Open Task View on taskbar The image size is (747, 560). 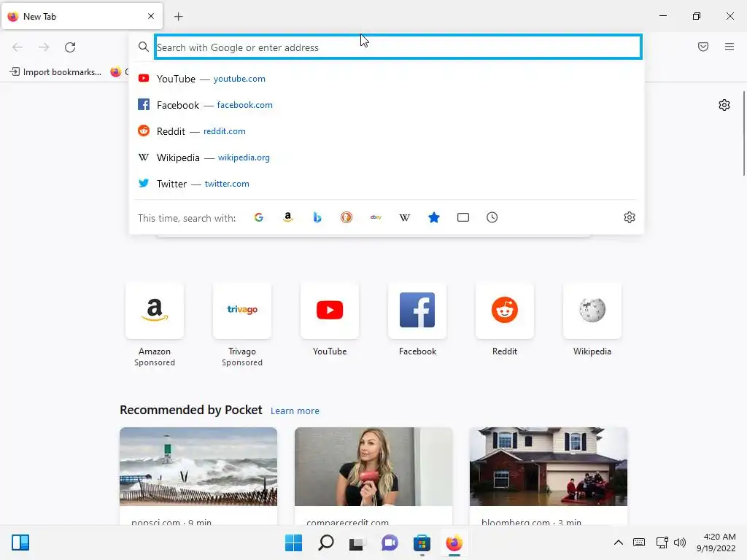click(x=357, y=542)
